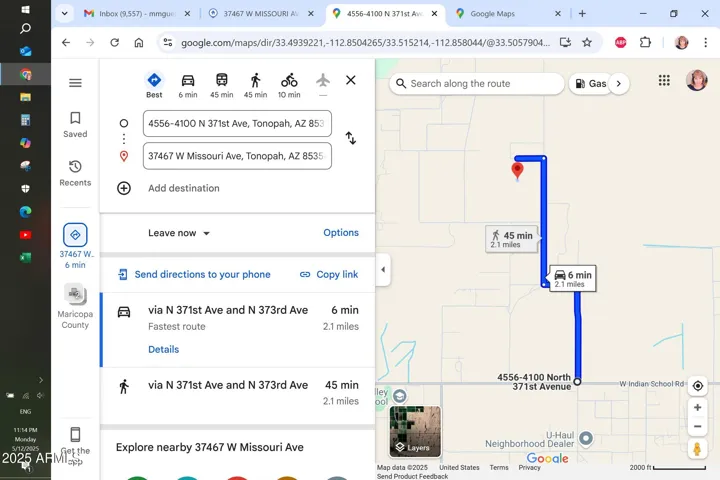Open Recents in the sidebar

(75, 173)
